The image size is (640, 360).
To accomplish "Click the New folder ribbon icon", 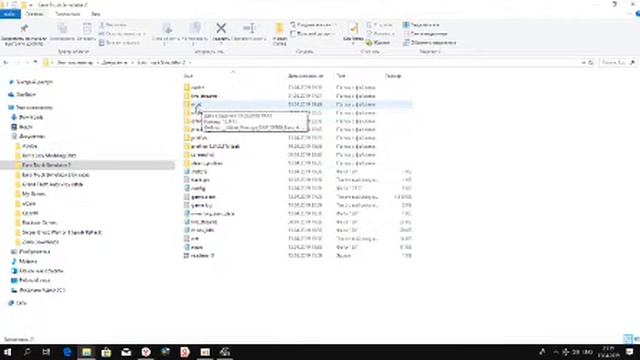I will point(280,28).
